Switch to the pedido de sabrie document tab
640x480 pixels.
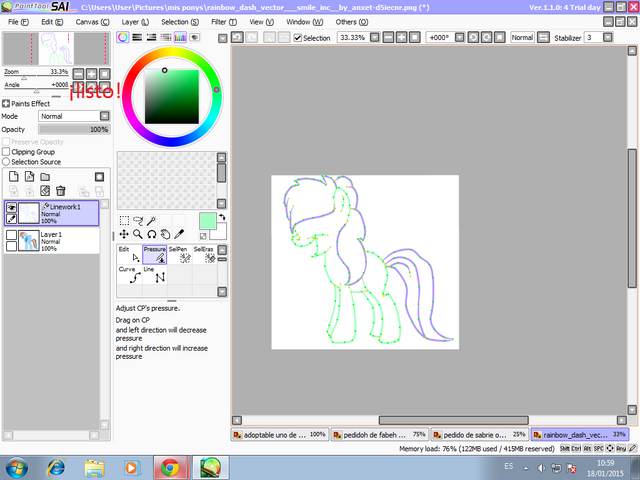(480, 435)
